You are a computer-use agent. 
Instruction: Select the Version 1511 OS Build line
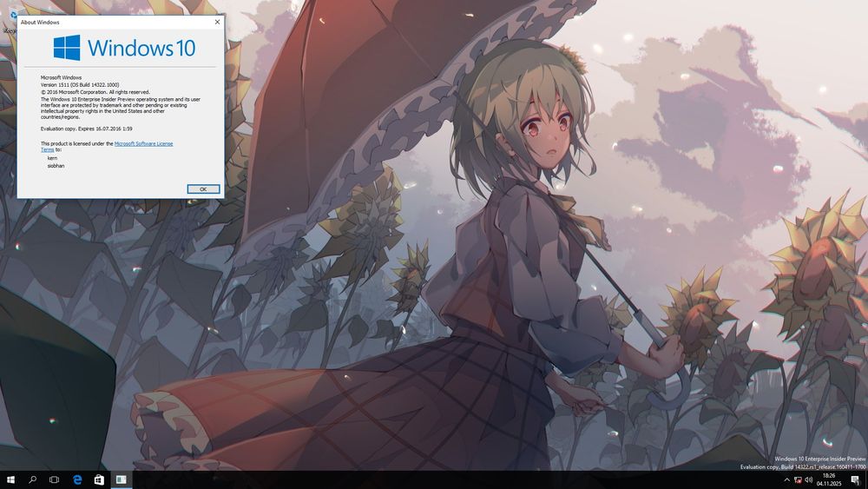pos(80,85)
